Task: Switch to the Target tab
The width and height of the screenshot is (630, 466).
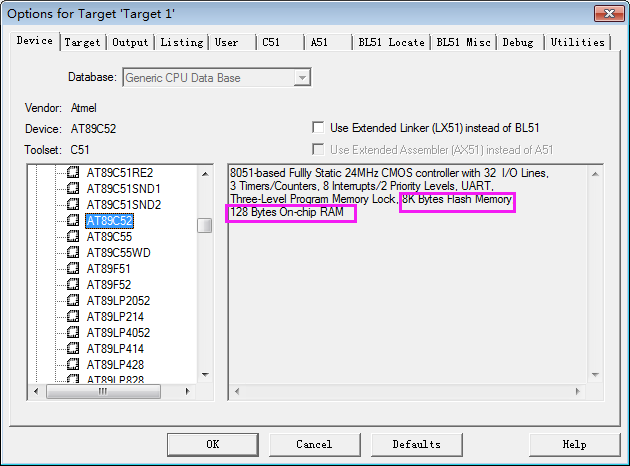Action: pyautogui.click(x=82, y=42)
